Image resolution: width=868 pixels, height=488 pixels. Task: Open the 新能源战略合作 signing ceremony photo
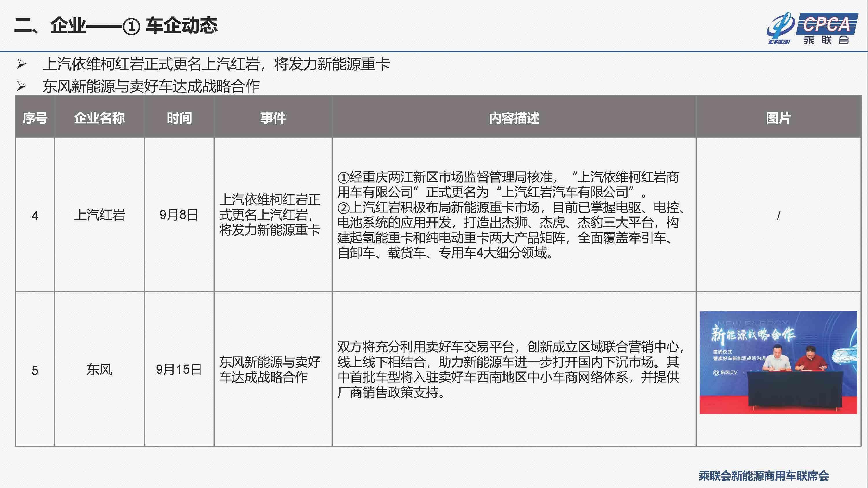pyautogui.click(x=778, y=362)
